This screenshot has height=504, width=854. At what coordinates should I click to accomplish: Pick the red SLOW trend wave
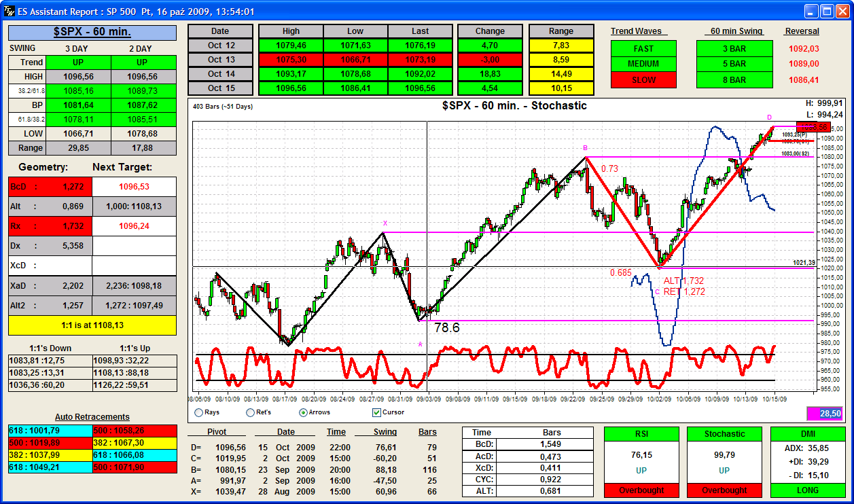(x=643, y=79)
